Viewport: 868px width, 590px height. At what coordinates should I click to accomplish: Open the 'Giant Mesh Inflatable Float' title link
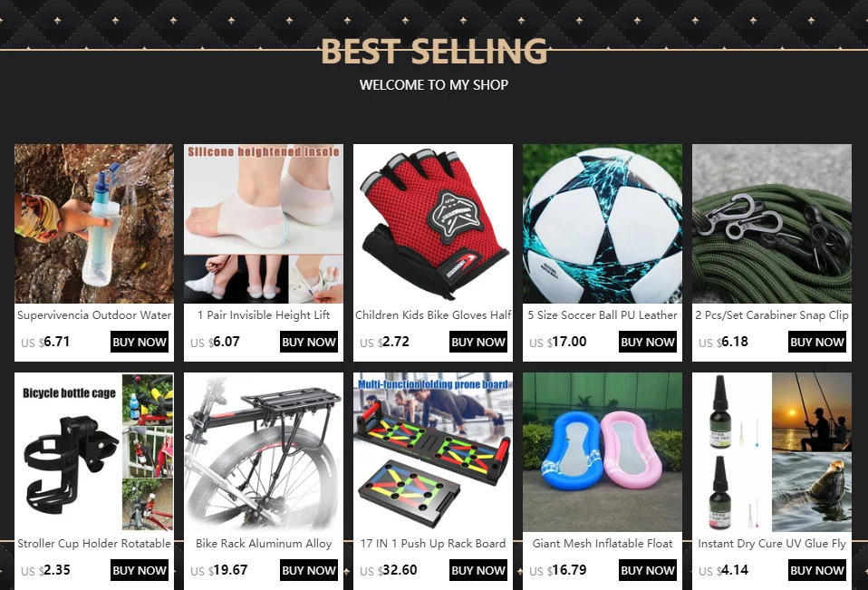point(603,544)
